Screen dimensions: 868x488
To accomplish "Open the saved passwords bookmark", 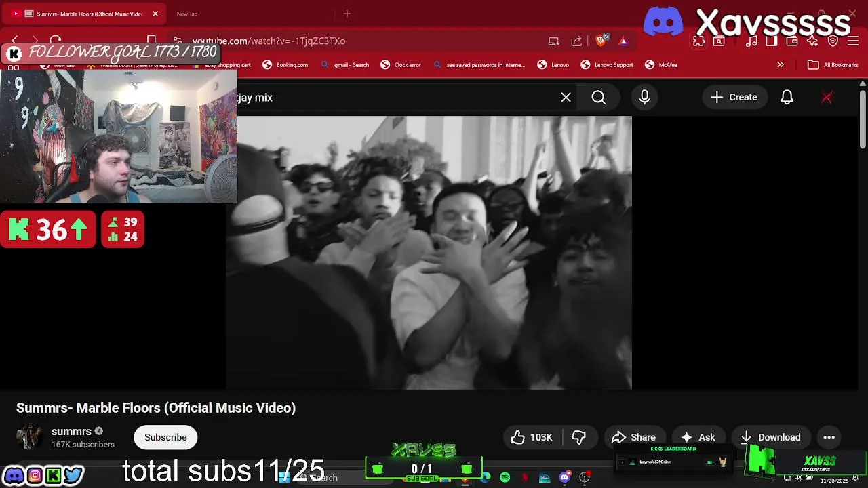I will [479, 65].
